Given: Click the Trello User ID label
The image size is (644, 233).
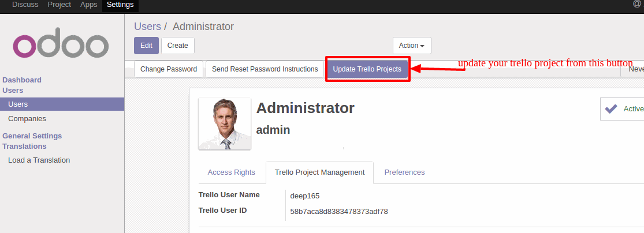Looking at the screenshot, I should tap(222, 211).
